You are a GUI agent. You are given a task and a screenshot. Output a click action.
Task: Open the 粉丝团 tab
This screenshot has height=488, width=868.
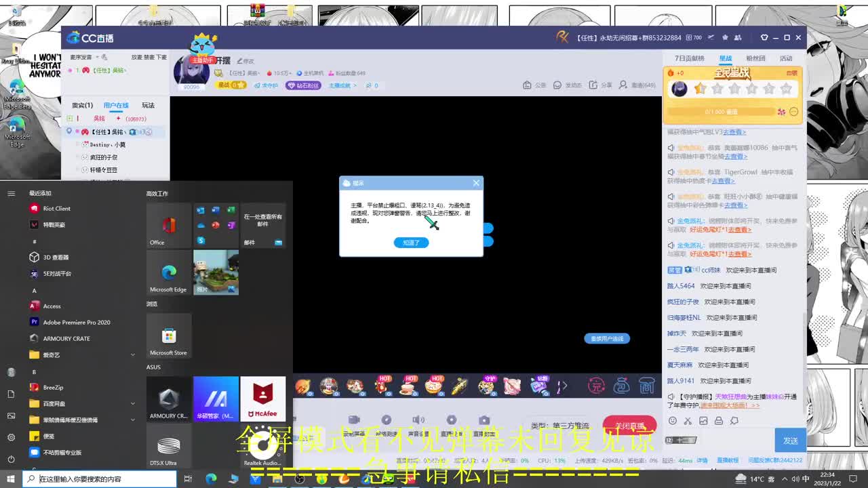(755, 58)
